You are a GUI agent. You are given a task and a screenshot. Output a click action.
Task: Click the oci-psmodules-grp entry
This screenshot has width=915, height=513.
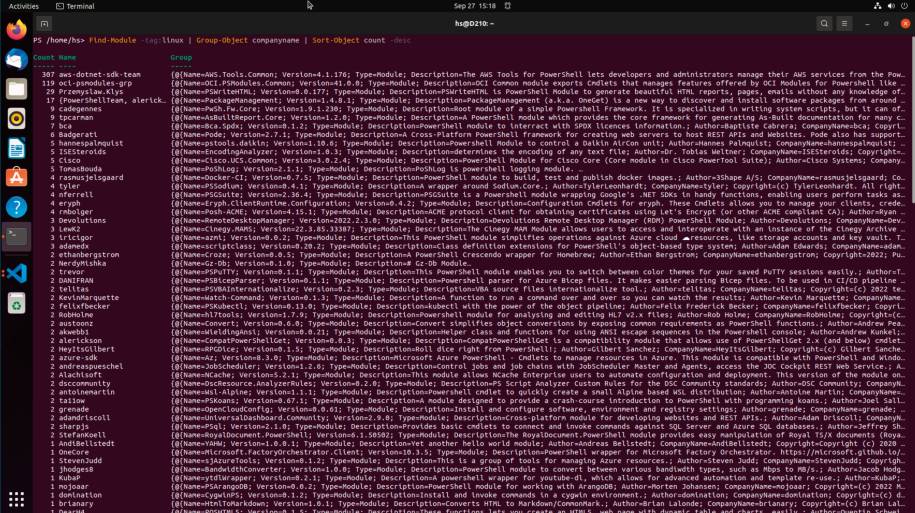(95, 83)
